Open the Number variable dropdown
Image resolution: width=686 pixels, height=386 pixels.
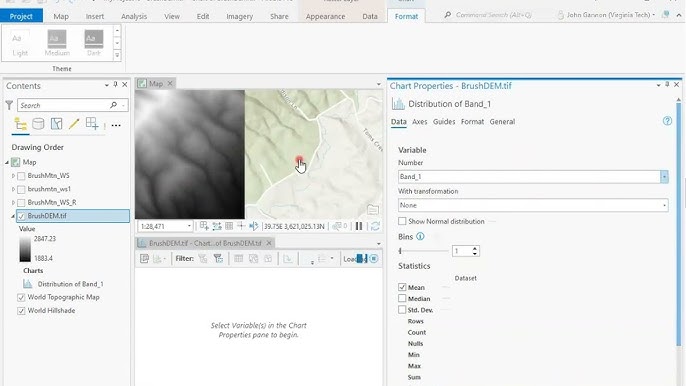(664, 177)
